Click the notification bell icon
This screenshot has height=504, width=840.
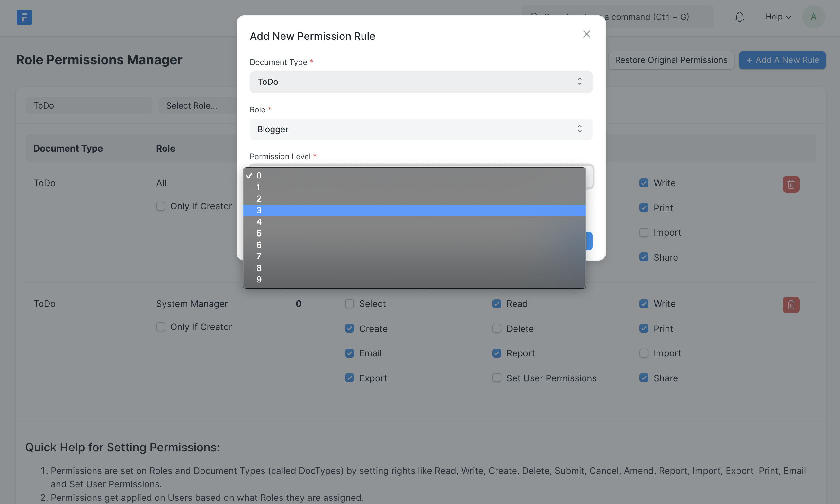point(740,16)
